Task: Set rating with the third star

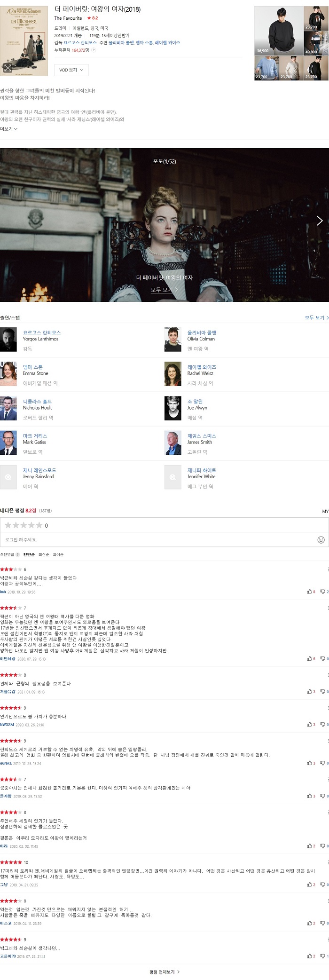Action: tap(23, 525)
